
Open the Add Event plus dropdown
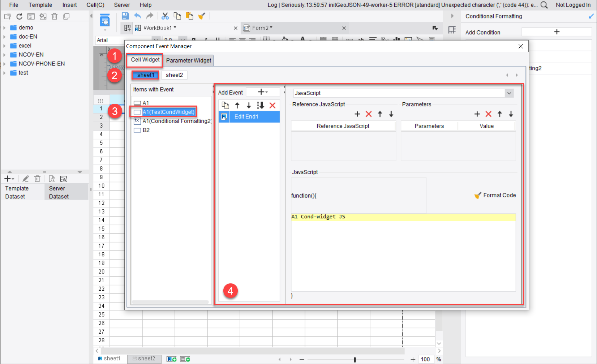point(263,92)
